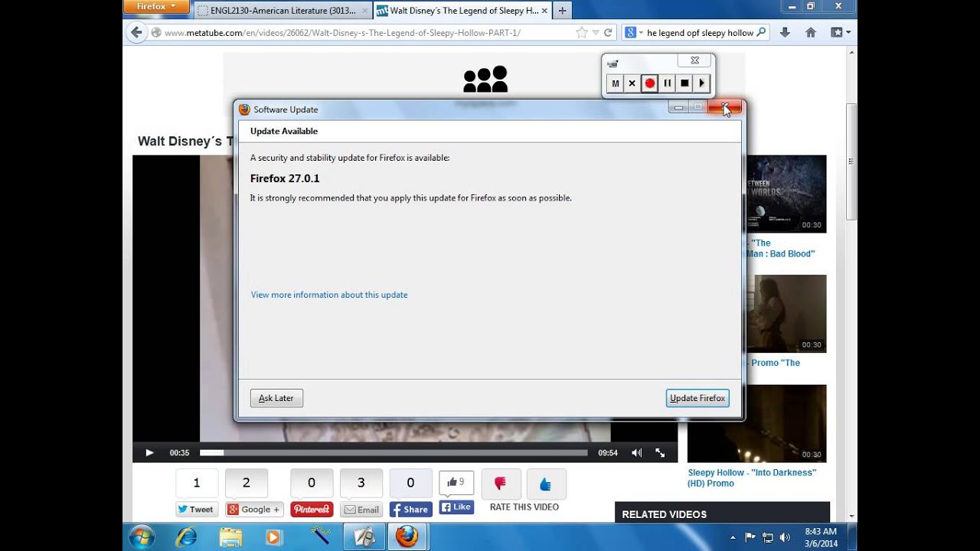The width and height of the screenshot is (980, 551).
Task: Click Sleepy Hollow "Into Darkness" (HD) Promo link
Action: pyautogui.click(x=752, y=478)
